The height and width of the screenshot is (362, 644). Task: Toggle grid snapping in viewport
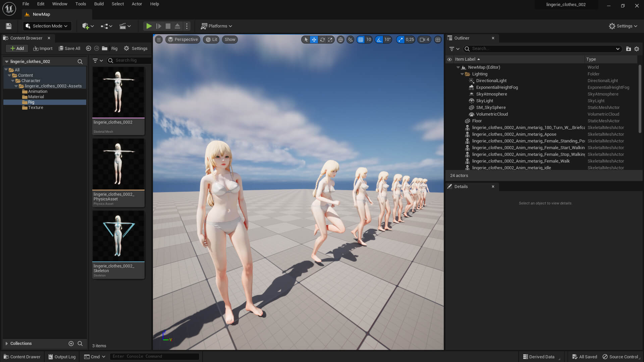(361, 40)
